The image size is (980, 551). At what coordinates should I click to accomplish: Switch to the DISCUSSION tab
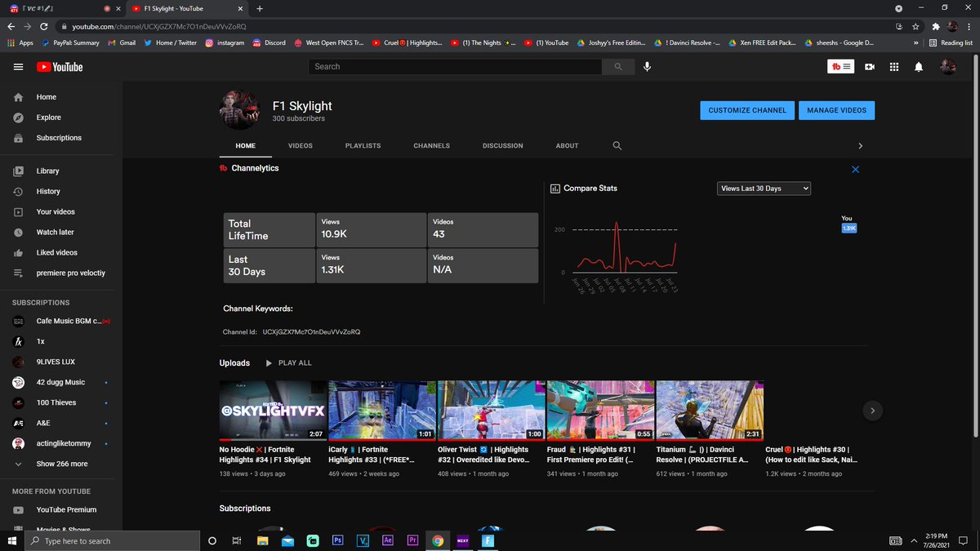pos(503,146)
